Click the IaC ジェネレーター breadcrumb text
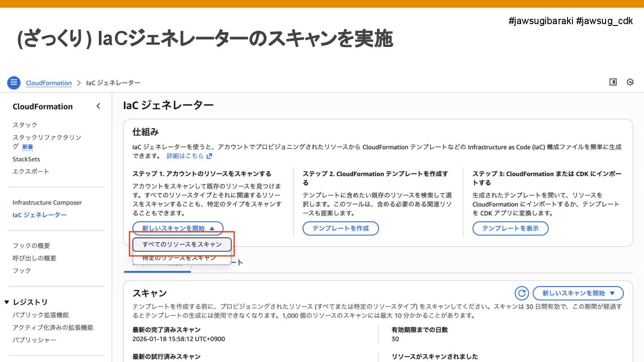 click(113, 83)
